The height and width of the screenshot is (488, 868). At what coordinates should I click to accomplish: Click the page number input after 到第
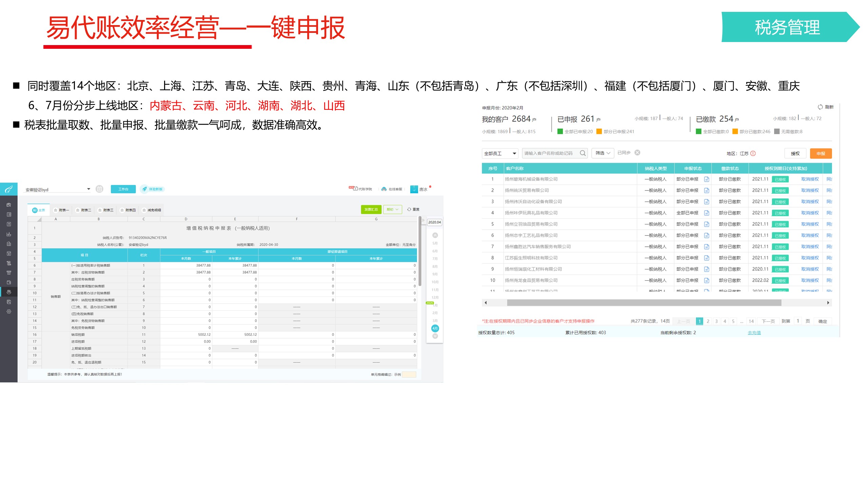(x=798, y=321)
